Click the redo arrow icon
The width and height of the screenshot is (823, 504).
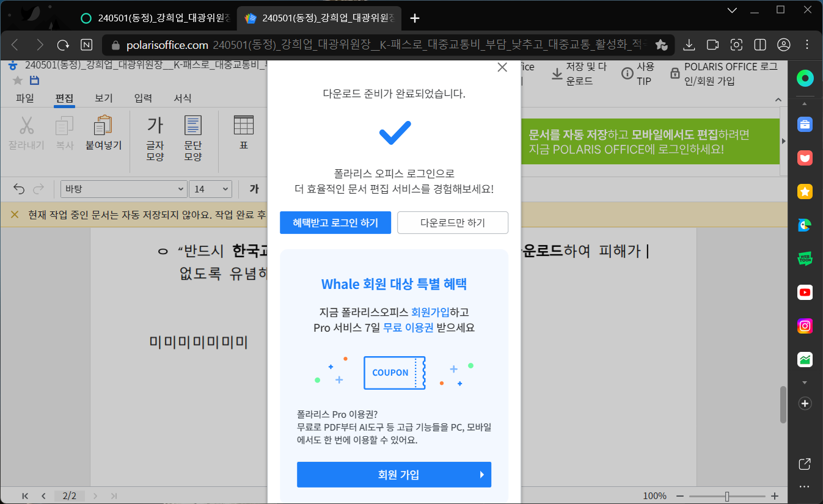point(38,189)
